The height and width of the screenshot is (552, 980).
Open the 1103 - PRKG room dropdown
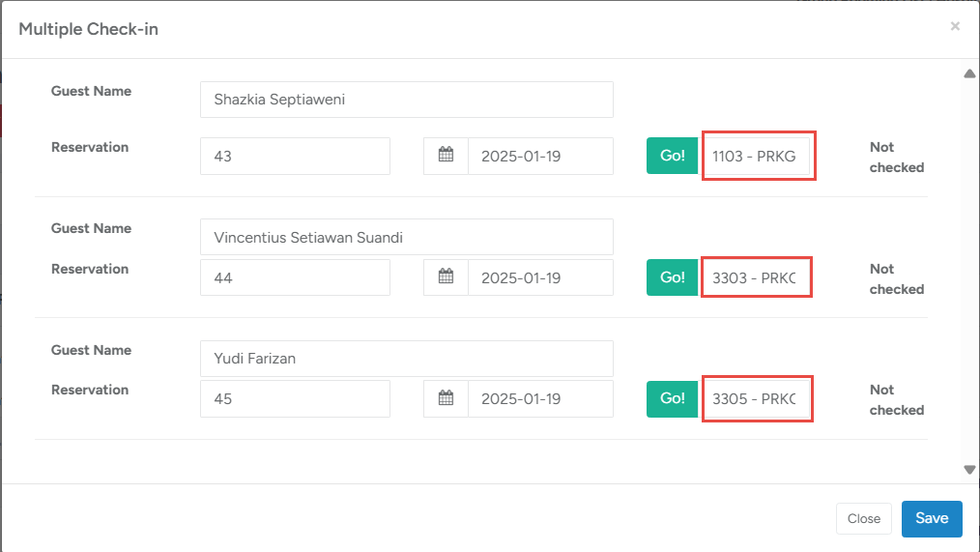point(758,156)
